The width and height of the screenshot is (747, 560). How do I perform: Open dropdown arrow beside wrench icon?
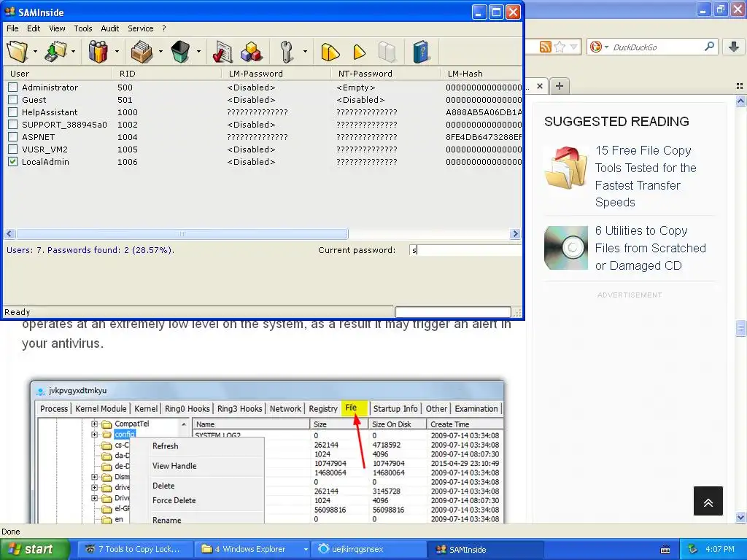pyautogui.click(x=305, y=52)
